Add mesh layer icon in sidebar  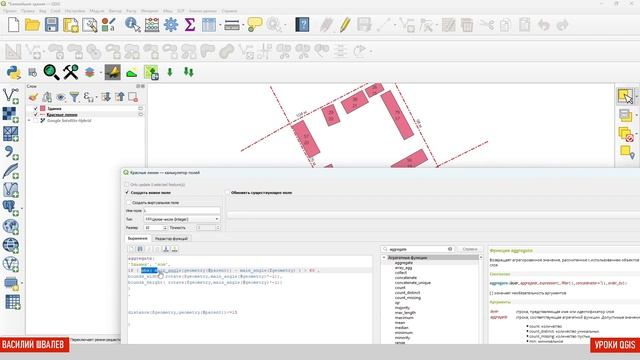tap(11, 133)
